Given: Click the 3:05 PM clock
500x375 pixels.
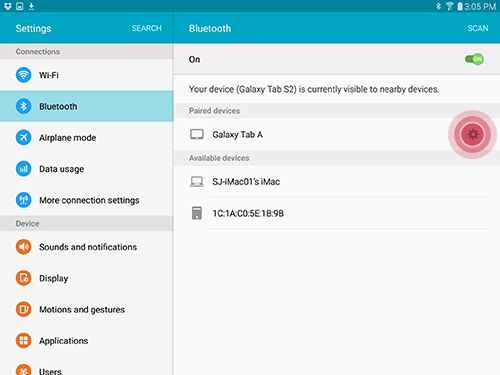Looking at the screenshot, I should tap(480, 6).
